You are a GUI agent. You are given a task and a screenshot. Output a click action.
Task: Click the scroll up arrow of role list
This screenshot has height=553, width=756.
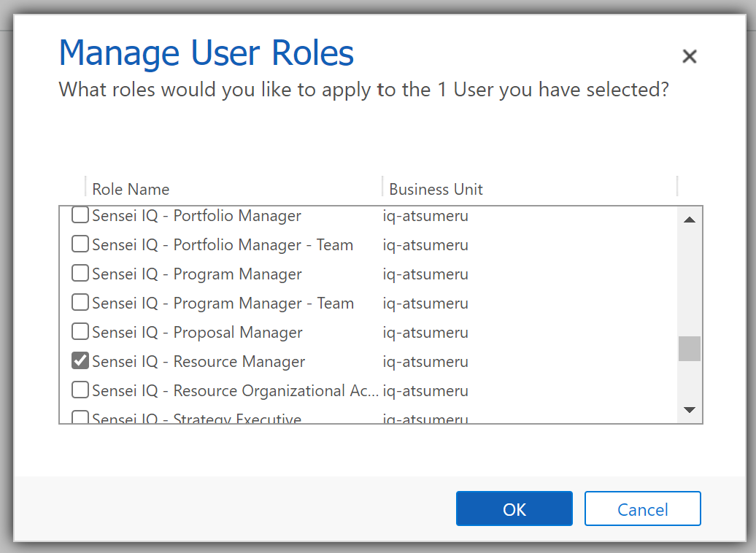pos(689,219)
